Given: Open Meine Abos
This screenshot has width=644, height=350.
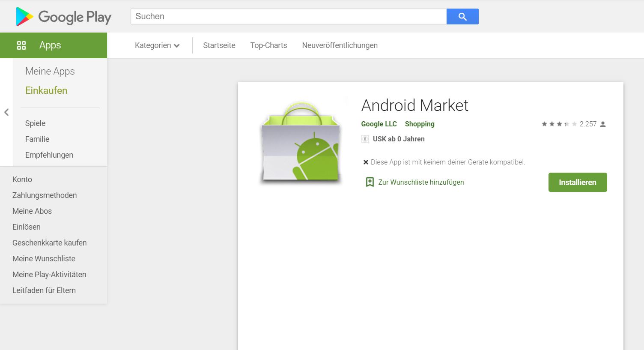Looking at the screenshot, I should (32, 211).
